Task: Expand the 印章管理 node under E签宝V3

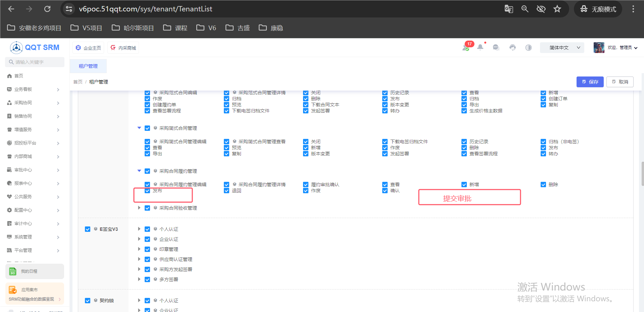Action: point(139,249)
